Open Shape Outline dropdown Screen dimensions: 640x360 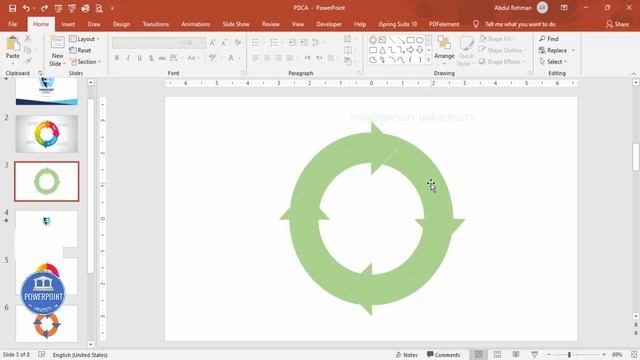(502, 50)
